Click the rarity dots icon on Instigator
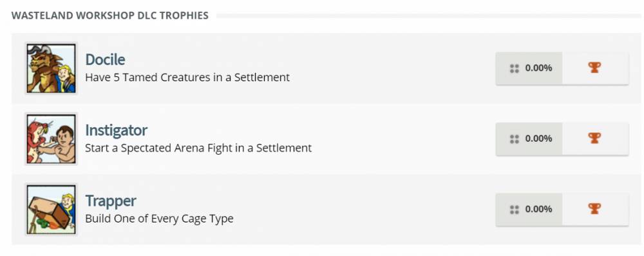Screen dimensions: 644x256 pos(514,139)
